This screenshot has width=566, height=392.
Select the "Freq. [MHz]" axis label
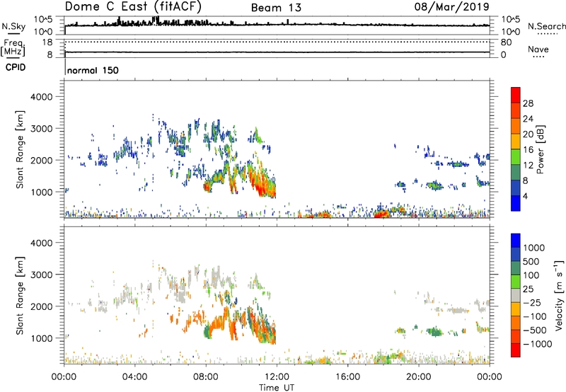coord(13,48)
